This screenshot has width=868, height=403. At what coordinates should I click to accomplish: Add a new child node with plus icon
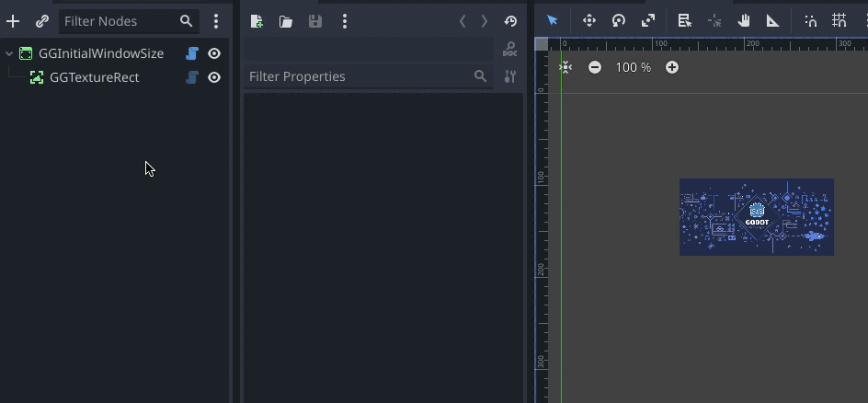13,21
